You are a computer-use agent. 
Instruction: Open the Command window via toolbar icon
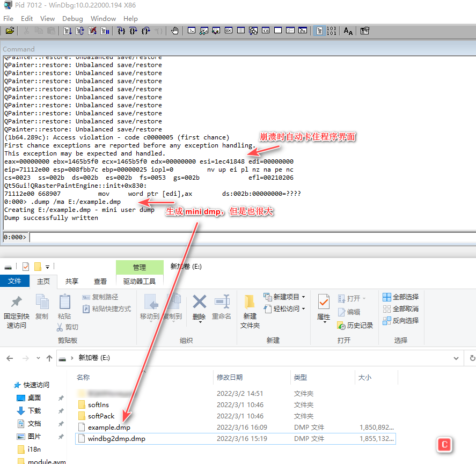coord(192,31)
